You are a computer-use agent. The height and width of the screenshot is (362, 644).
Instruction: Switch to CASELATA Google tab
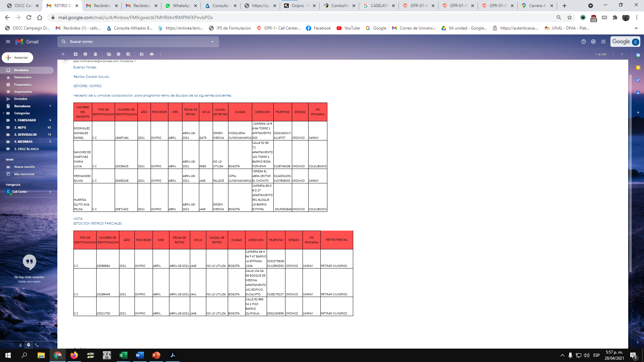[x=379, y=6]
